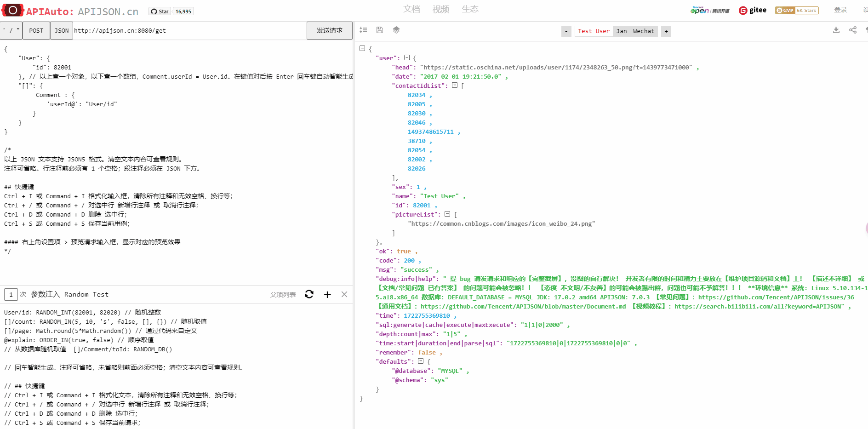Click the APIAuto logo icon
868x429 pixels.
(x=13, y=11)
